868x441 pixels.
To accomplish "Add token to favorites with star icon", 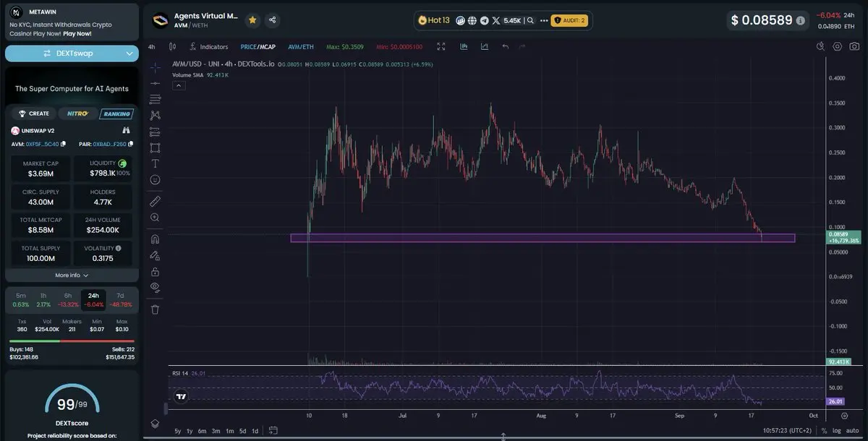I will click(252, 20).
